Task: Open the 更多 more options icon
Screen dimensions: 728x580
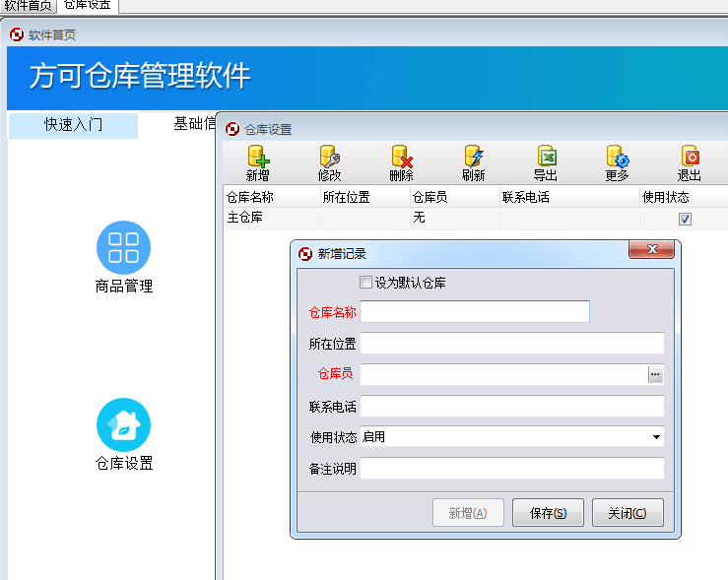Action: click(617, 162)
